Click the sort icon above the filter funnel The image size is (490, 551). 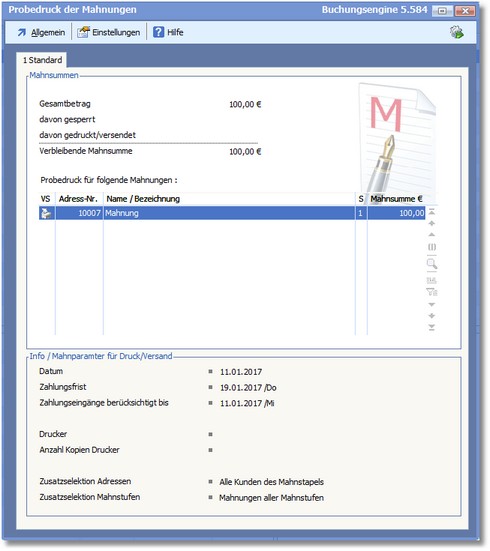pyautogui.click(x=432, y=280)
